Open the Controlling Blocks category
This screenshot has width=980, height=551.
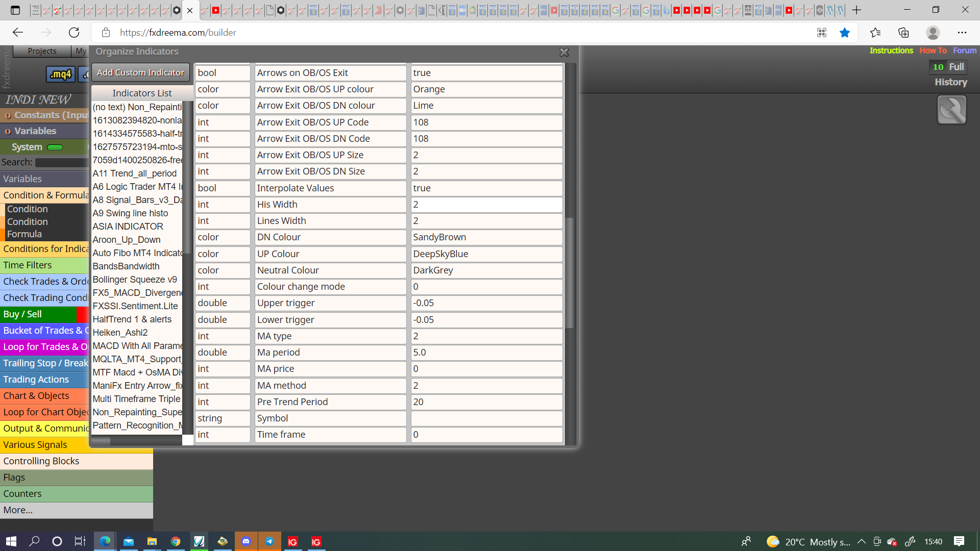click(x=77, y=461)
